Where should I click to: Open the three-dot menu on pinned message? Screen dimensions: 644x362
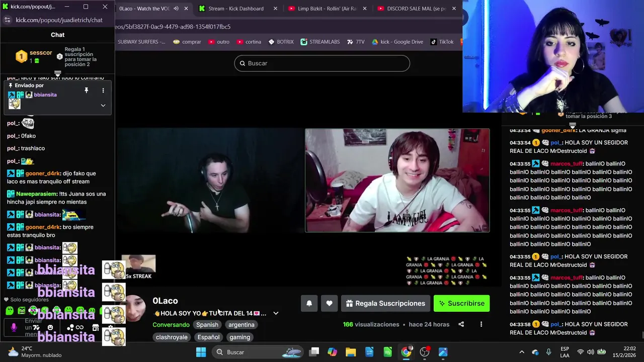pyautogui.click(x=103, y=90)
